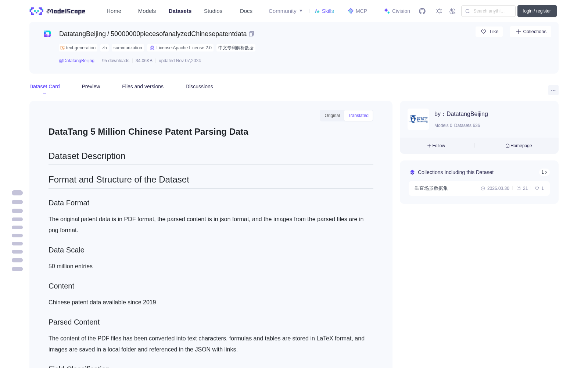Click the login / register button
The width and height of the screenshot is (588, 368).
pyautogui.click(x=537, y=11)
